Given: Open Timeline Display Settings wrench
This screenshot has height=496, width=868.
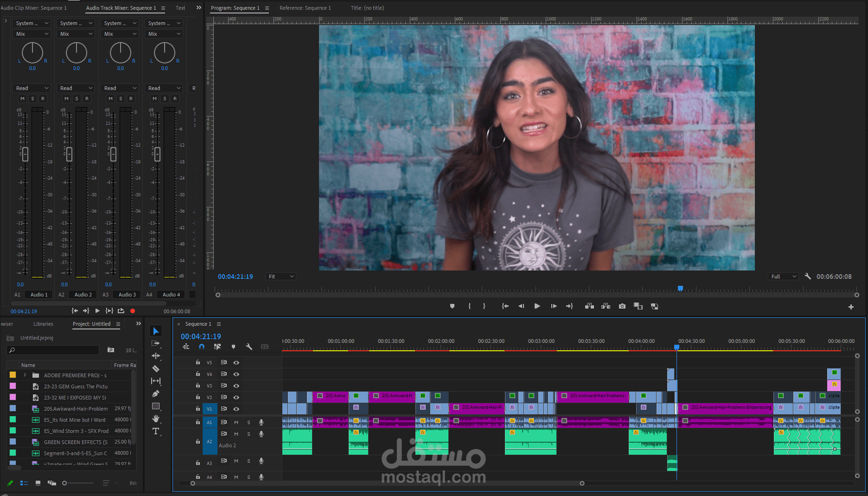Looking at the screenshot, I should coord(249,347).
